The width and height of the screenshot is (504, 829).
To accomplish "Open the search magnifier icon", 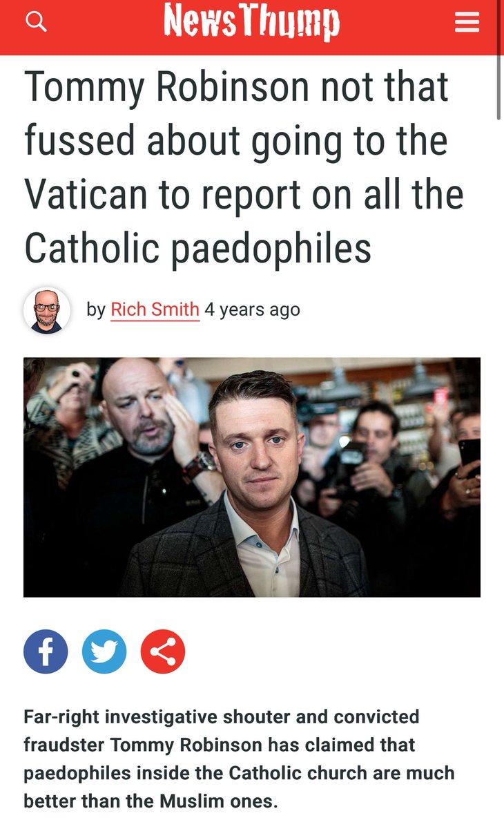I will point(36,23).
